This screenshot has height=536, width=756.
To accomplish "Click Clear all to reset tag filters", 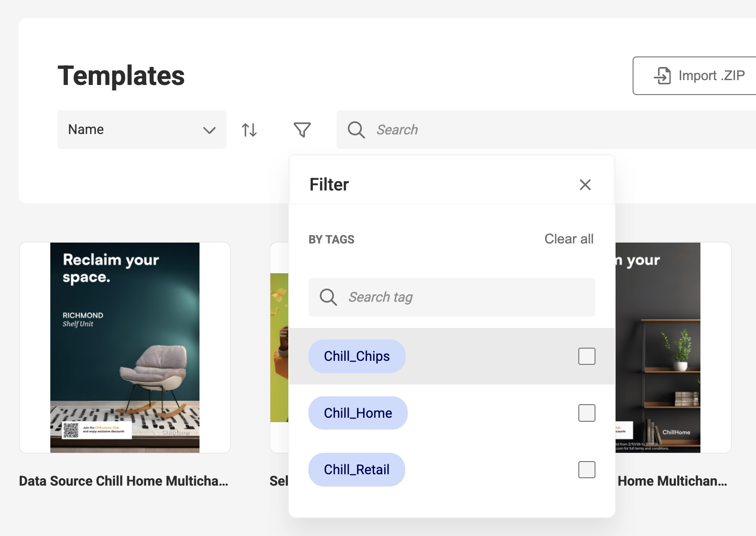I will pyautogui.click(x=569, y=239).
